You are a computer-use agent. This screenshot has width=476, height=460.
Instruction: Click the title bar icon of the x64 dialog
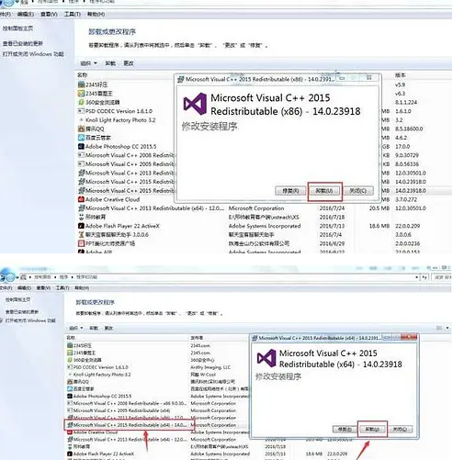255,338
